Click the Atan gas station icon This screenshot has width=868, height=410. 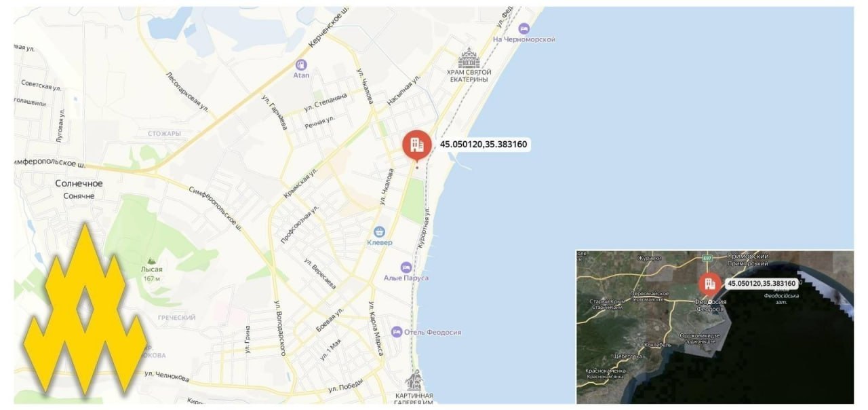click(x=301, y=64)
